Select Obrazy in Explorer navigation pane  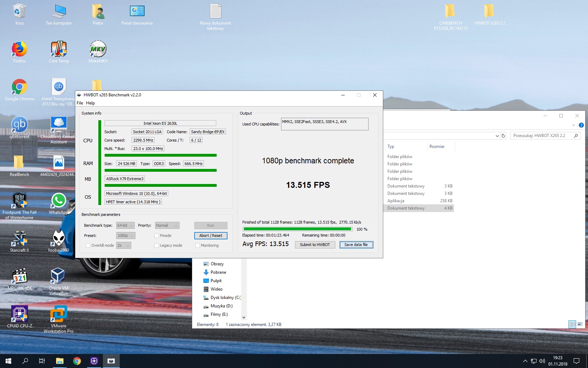click(x=217, y=264)
